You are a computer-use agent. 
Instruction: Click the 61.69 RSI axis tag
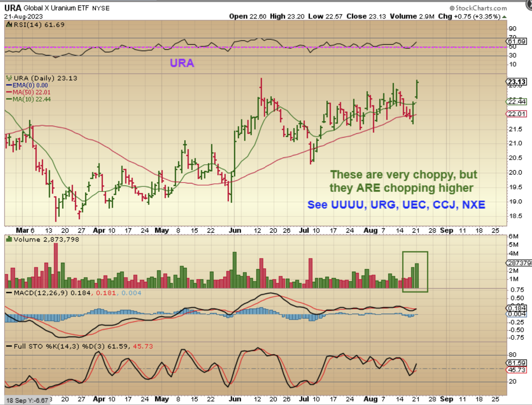click(x=517, y=41)
